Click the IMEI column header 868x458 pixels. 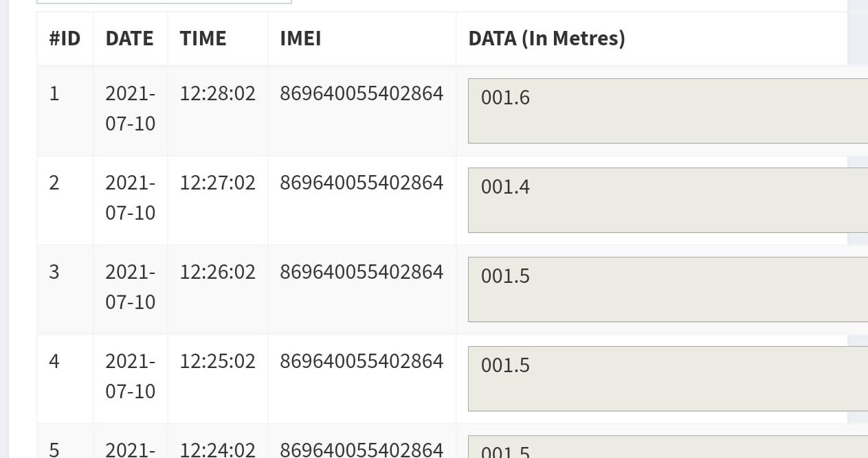pos(300,38)
